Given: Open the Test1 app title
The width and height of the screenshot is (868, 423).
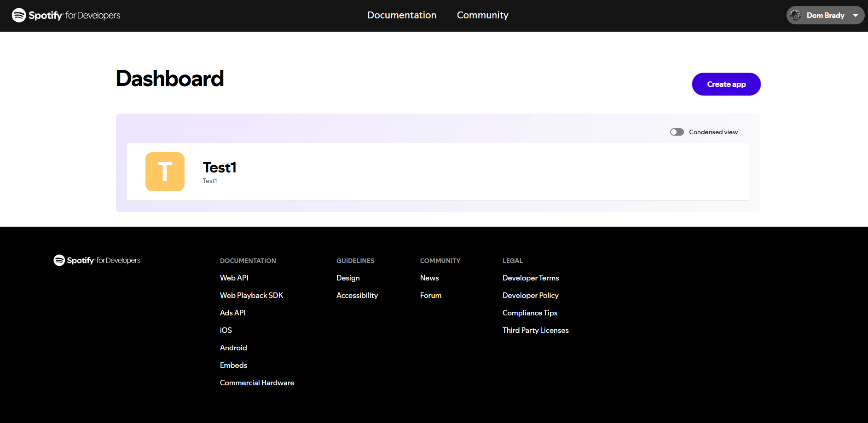Looking at the screenshot, I should [x=220, y=167].
